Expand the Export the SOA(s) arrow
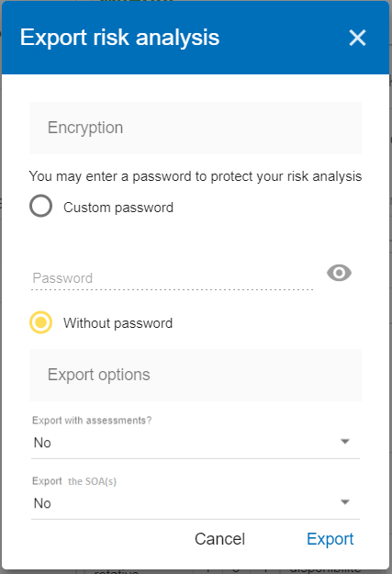This screenshot has height=574, width=392. pos(345,501)
